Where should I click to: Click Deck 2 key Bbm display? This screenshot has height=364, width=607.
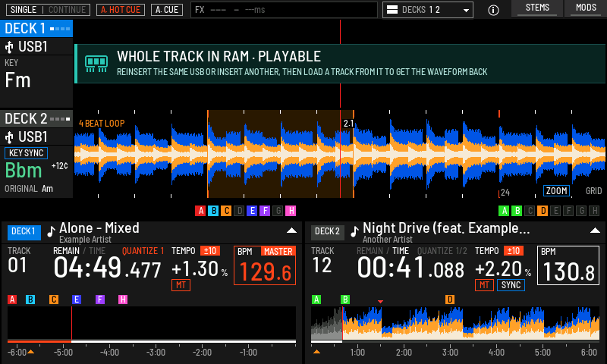point(24,171)
